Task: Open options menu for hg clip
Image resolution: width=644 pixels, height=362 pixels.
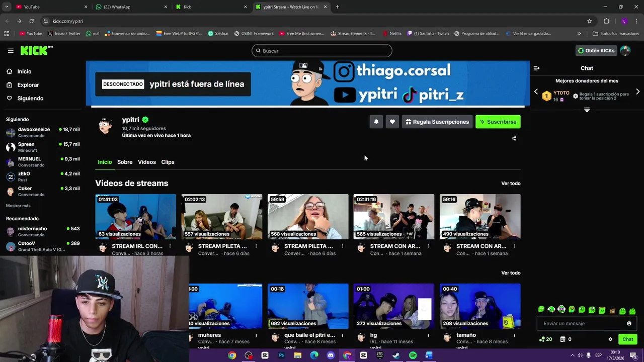Action: pyautogui.click(x=428, y=335)
